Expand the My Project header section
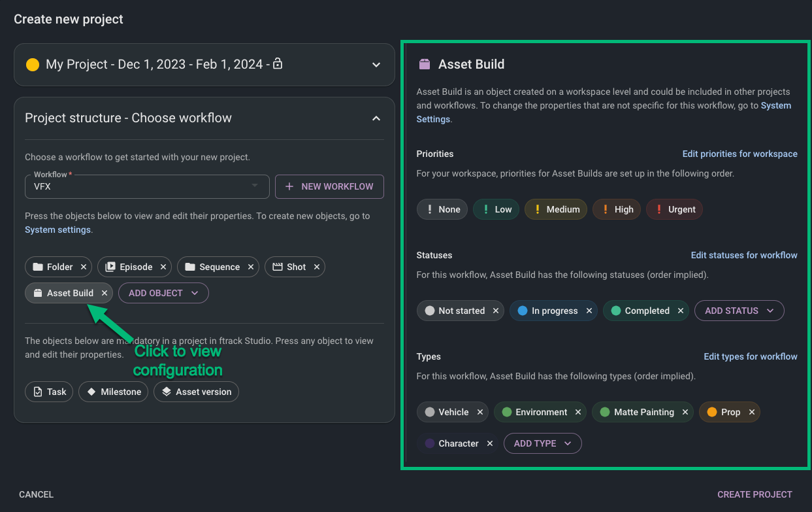The height and width of the screenshot is (512, 812). point(376,65)
